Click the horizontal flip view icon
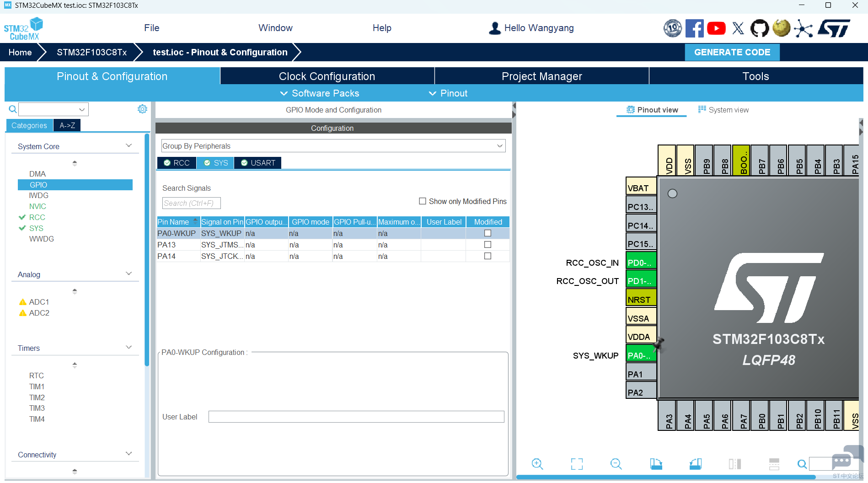The width and height of the screenshot is (868, 483). (x=735, y=464)
